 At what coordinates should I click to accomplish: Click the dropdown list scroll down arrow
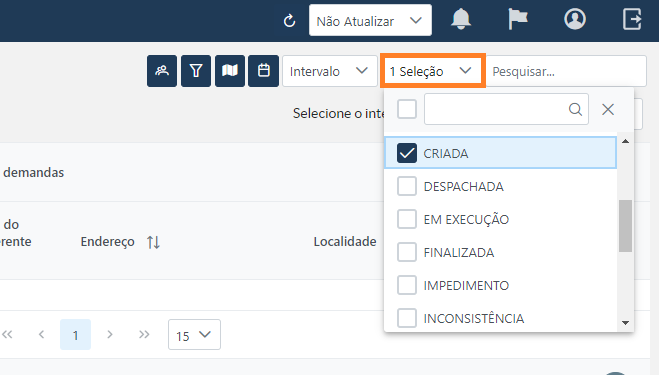click(625, 322)
